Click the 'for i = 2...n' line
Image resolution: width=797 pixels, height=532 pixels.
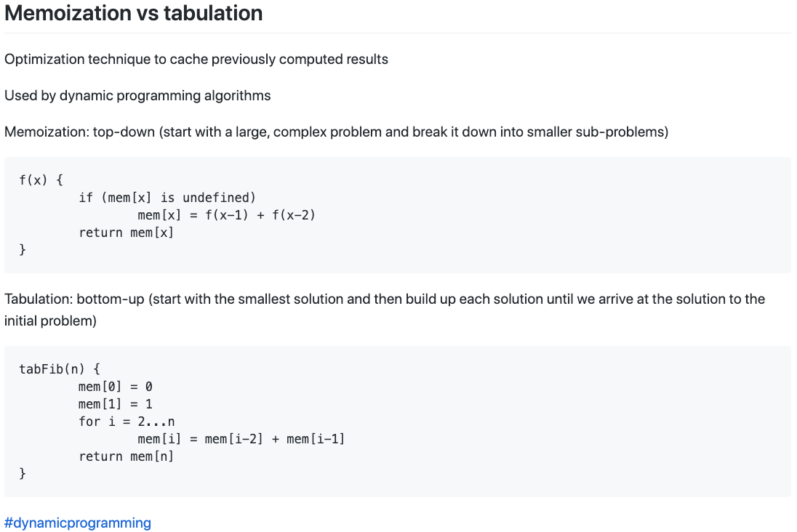pyautogui.click(x=127, y=422)
